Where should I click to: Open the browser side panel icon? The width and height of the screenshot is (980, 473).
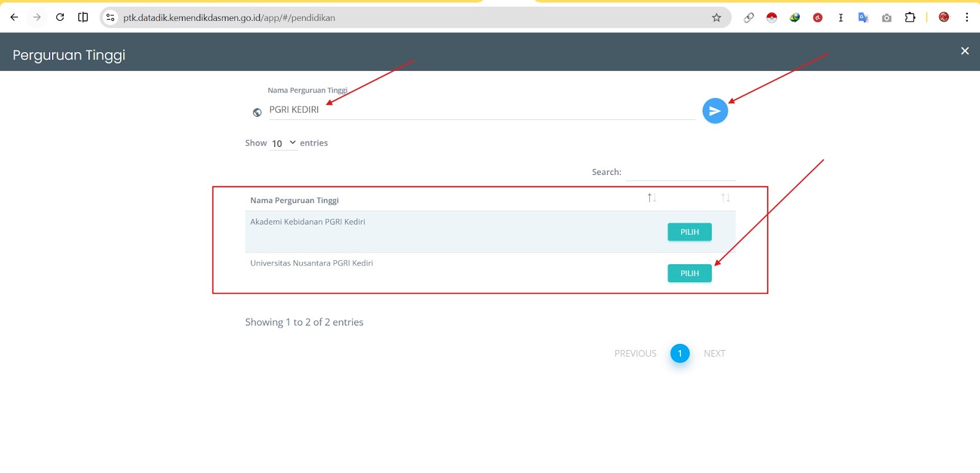tap(83, 17)
